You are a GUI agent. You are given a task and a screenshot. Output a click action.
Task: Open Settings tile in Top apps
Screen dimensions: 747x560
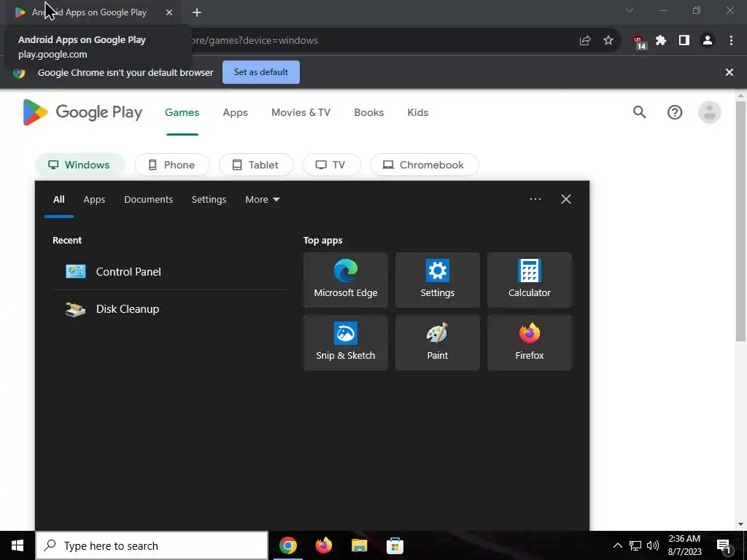[x=438, y=280]
